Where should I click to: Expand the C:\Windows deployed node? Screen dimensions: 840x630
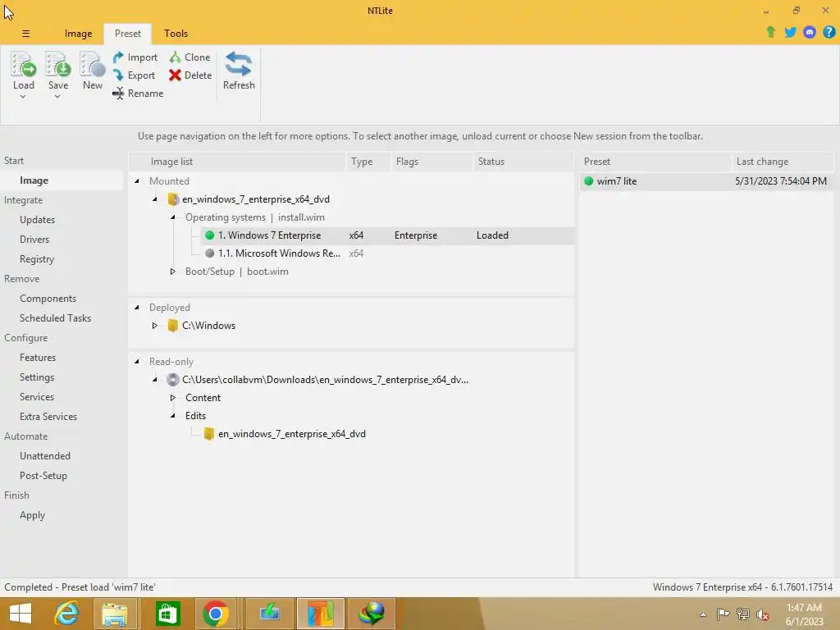point(155,326)
